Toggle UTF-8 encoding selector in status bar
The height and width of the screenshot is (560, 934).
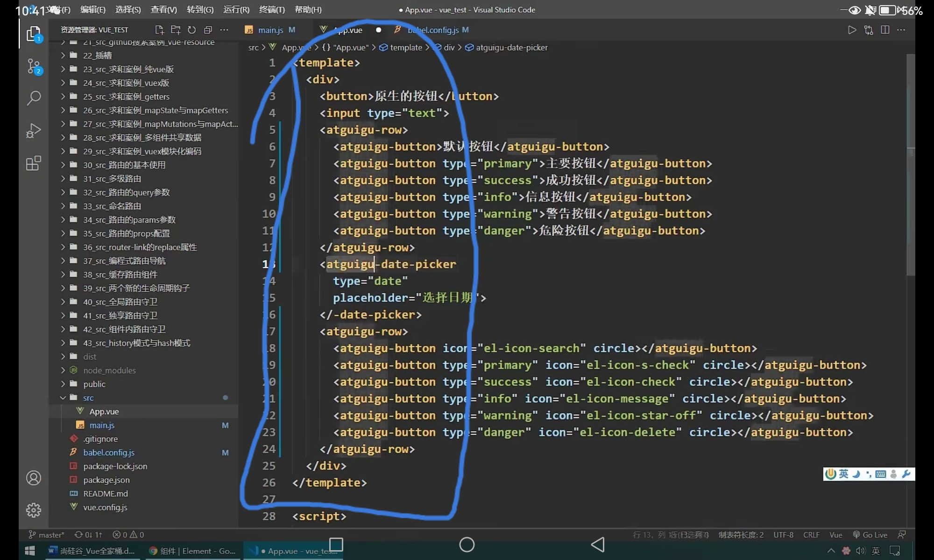pos(783,535)
